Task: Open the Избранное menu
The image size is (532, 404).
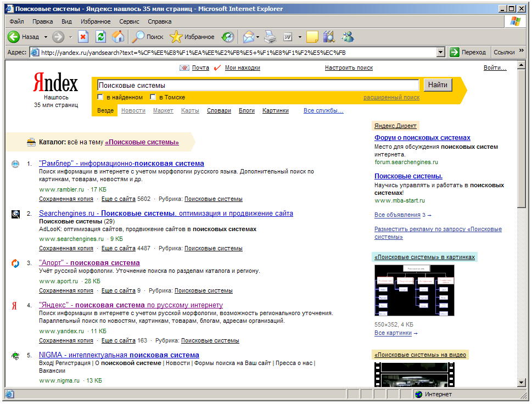Action: (x=96, y=21)
